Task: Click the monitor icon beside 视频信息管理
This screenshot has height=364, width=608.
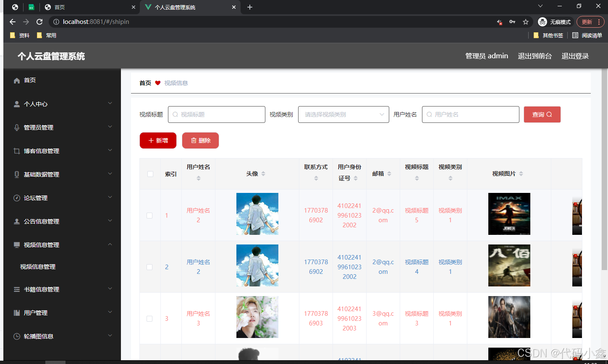Action: (17, 245)
